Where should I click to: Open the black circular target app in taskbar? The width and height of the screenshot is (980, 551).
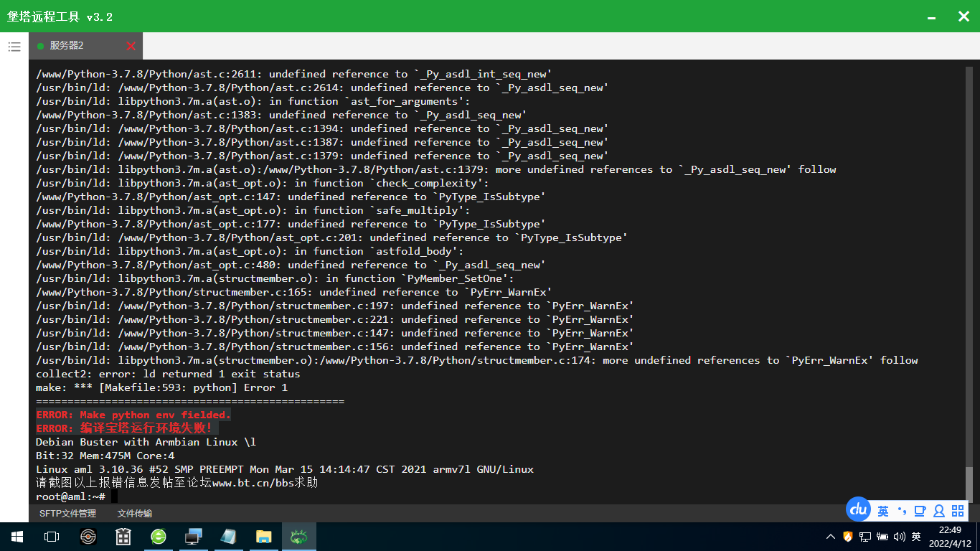(x=88, y=537)
